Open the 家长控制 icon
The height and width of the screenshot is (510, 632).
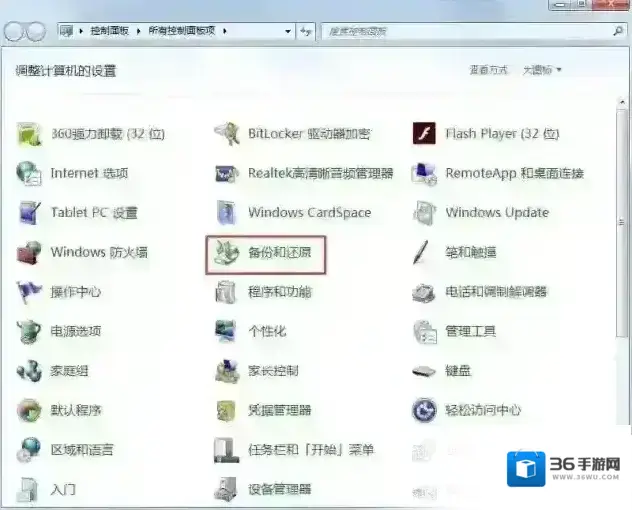point(227,371)
